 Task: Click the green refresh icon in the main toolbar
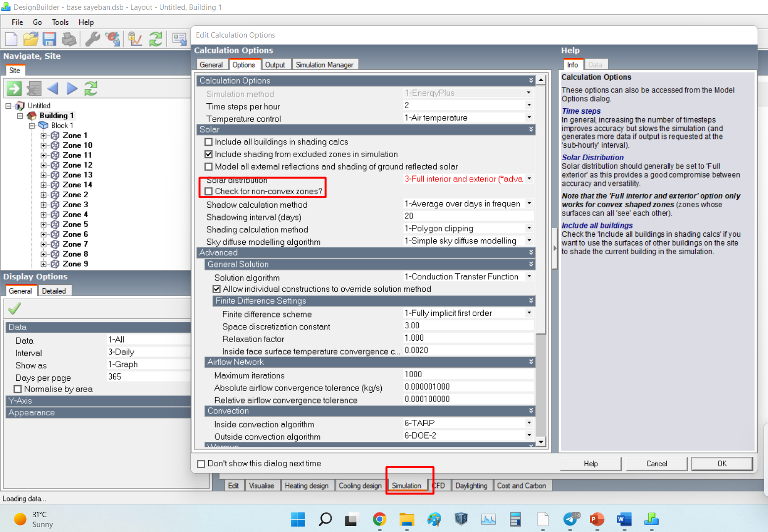pyautogui.click(x=156, y=39)
